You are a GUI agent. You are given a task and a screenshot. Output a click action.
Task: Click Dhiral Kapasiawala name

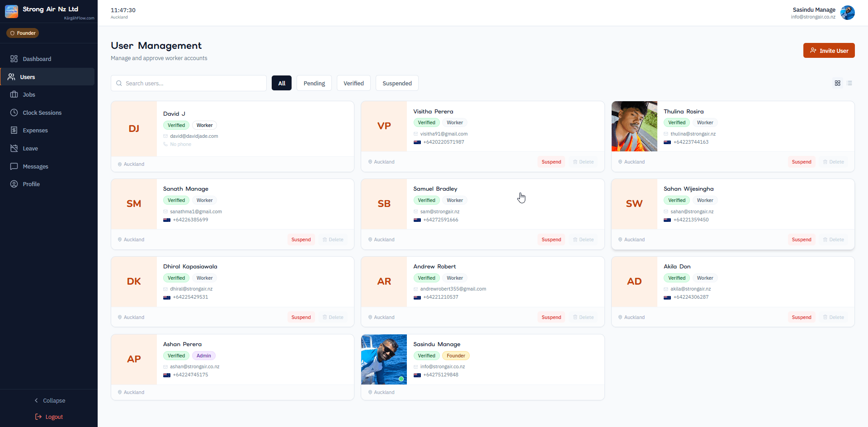(x=190, y=267)
